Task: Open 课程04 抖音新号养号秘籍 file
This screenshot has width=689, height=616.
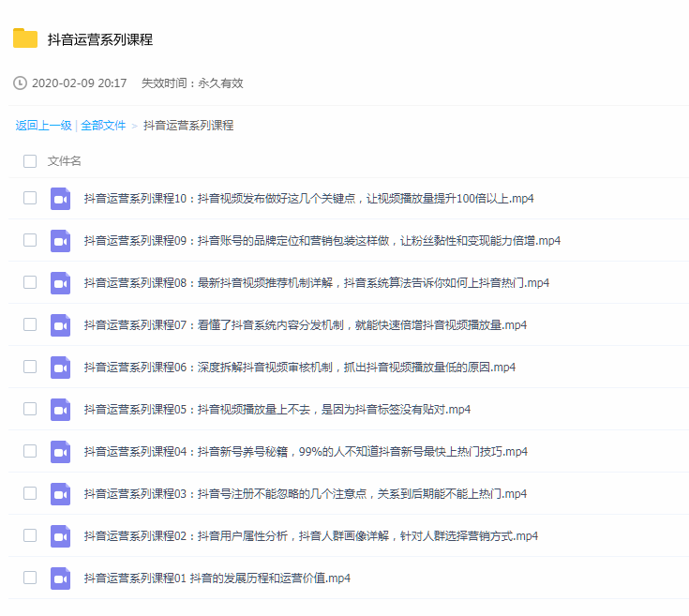Action: (306, 452)
